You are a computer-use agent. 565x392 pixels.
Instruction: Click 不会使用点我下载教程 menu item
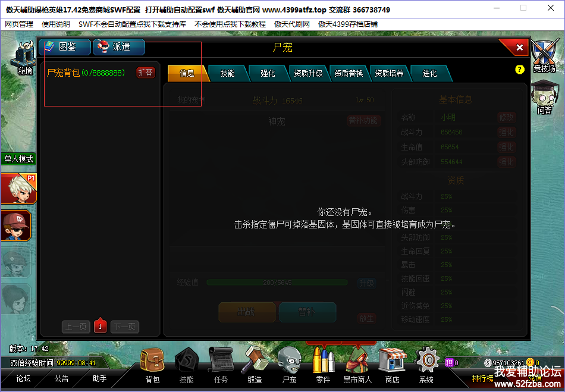click(230, 24)
